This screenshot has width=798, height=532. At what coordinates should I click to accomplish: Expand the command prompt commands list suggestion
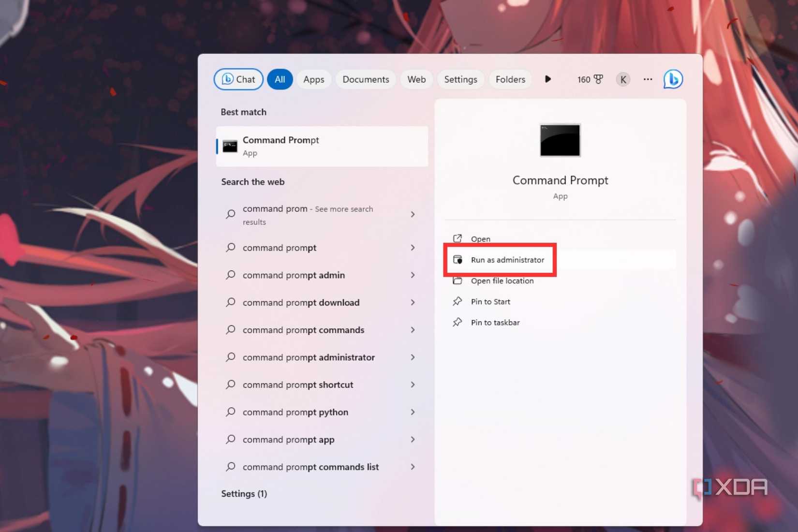[x=413, y=467]
